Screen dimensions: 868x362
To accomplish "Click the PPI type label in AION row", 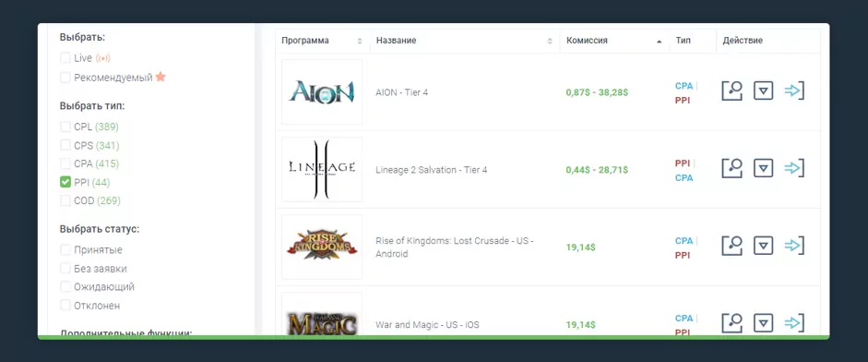I will [x=683, y=101].
